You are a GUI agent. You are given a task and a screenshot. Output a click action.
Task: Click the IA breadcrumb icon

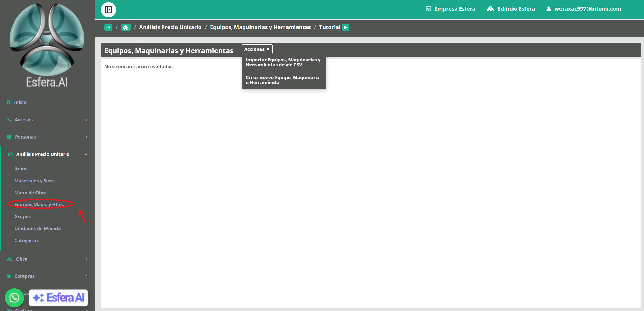(108, 27)
